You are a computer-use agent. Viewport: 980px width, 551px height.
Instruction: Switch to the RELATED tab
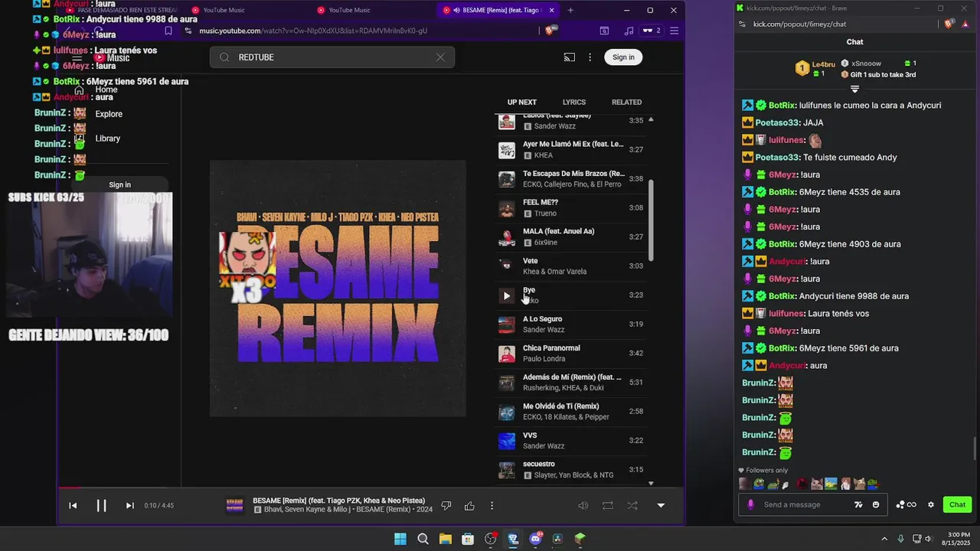626,102
